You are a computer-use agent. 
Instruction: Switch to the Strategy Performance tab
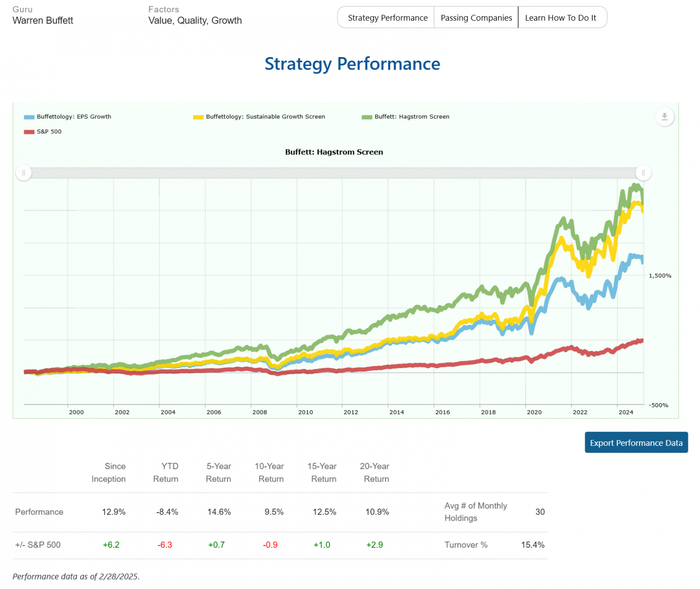coord(387,18)
